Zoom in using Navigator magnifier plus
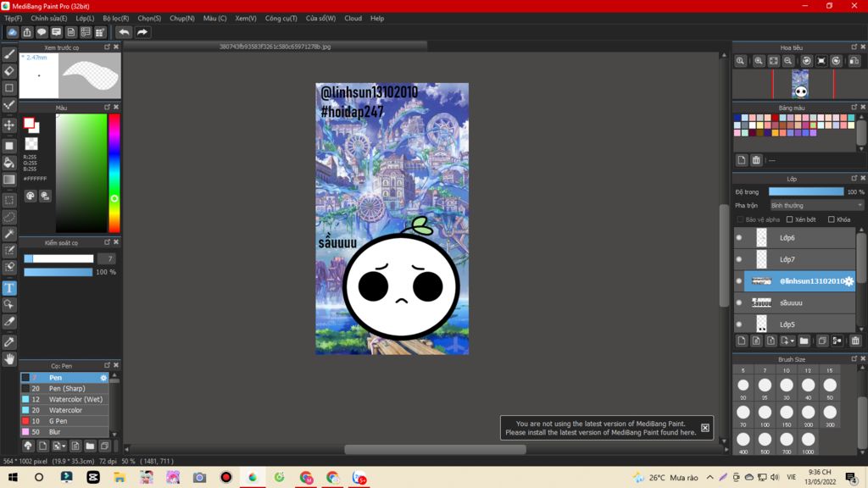This screenshot has height=488, width=868. [x=759, y=61]
